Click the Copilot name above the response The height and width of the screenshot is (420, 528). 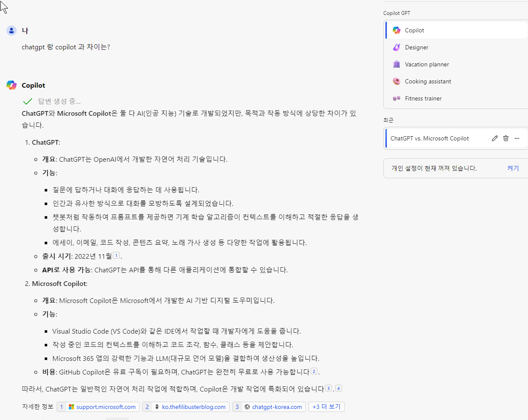point(33,85)
